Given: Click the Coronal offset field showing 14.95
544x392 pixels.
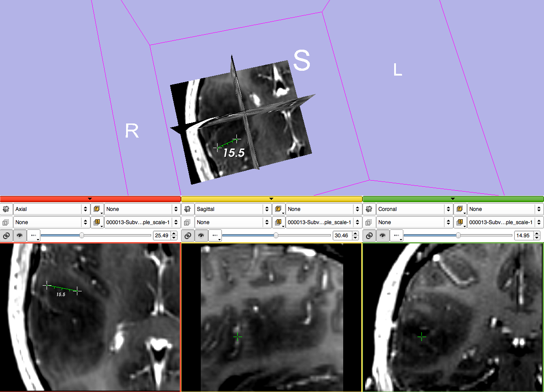Looking at the screenshot, I should click(523, 236).
